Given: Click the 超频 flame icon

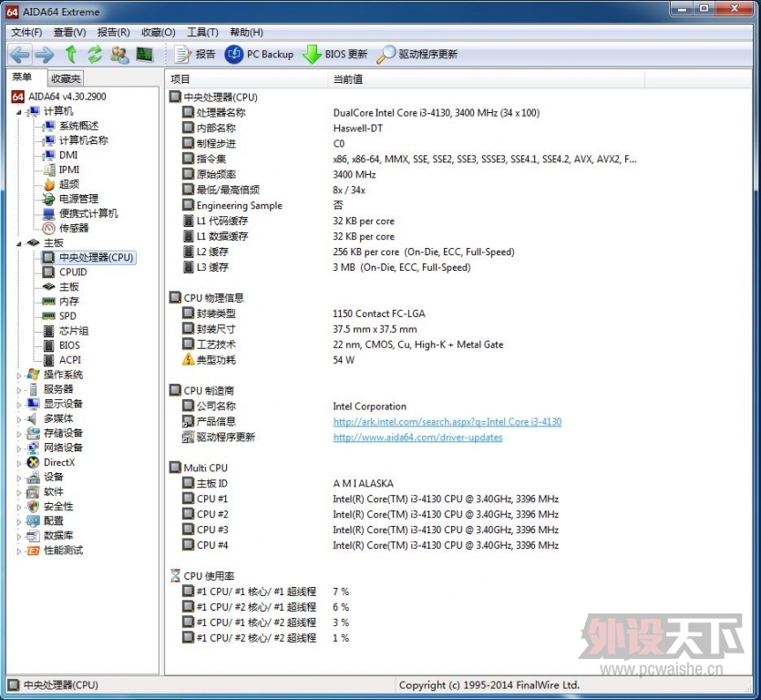Looking at the screenshot, I should coord(49,184).
